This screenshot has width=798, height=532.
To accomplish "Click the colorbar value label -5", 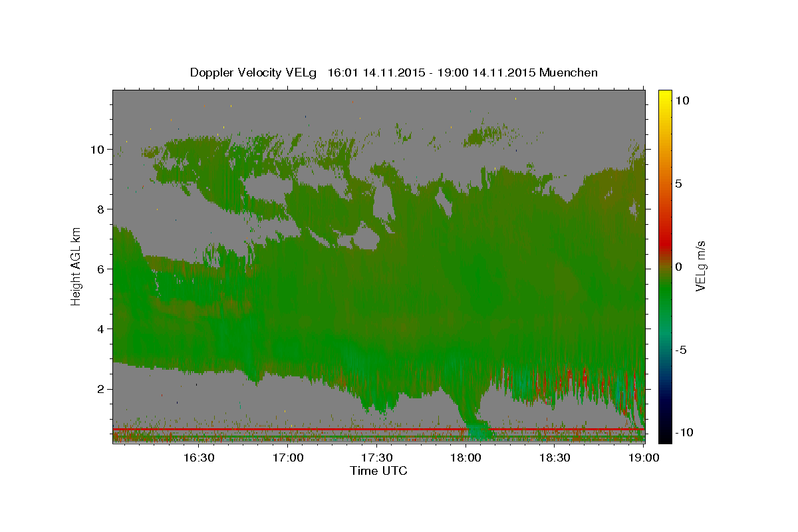I will tap(680, 350).
